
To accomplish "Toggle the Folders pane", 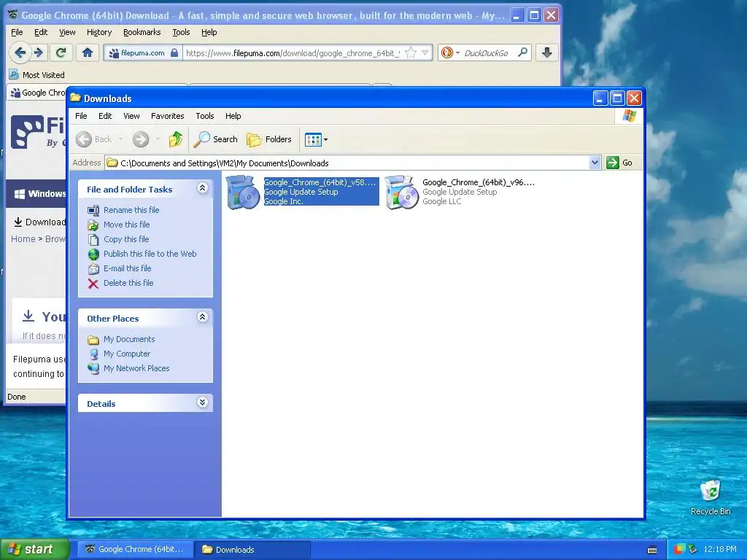I will point(268,139).
